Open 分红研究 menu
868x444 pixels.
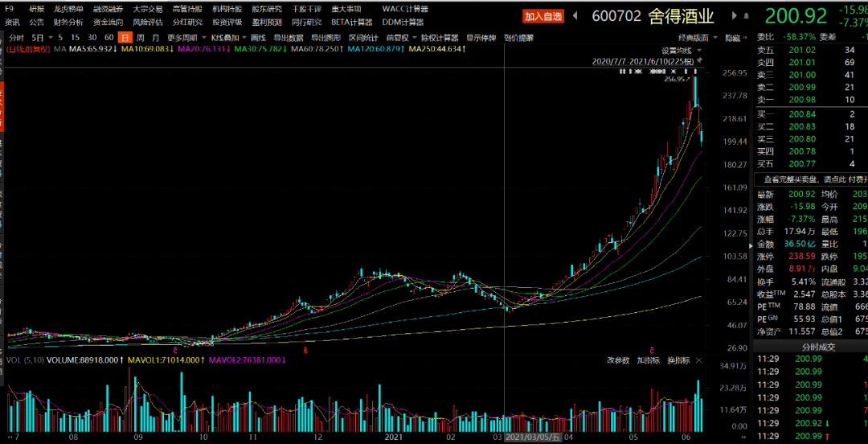187,23
